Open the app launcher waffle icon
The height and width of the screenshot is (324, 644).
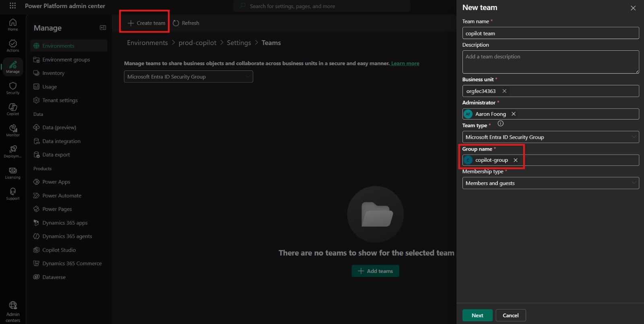12,6
